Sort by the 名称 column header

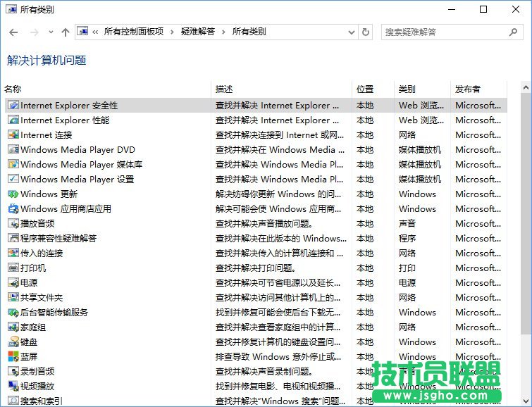[x=13, y=89]
